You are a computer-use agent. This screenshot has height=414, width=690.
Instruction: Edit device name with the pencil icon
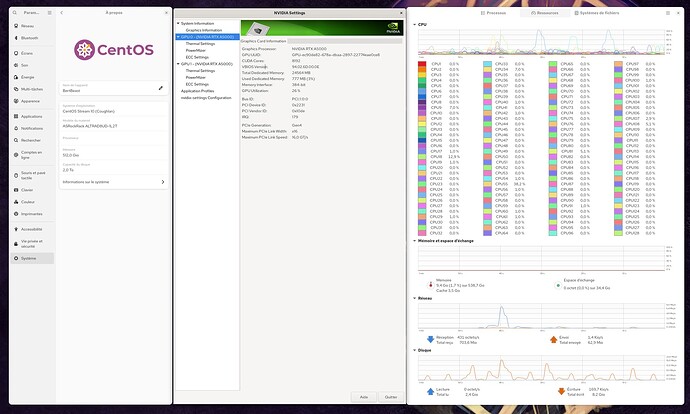[161, 88]
